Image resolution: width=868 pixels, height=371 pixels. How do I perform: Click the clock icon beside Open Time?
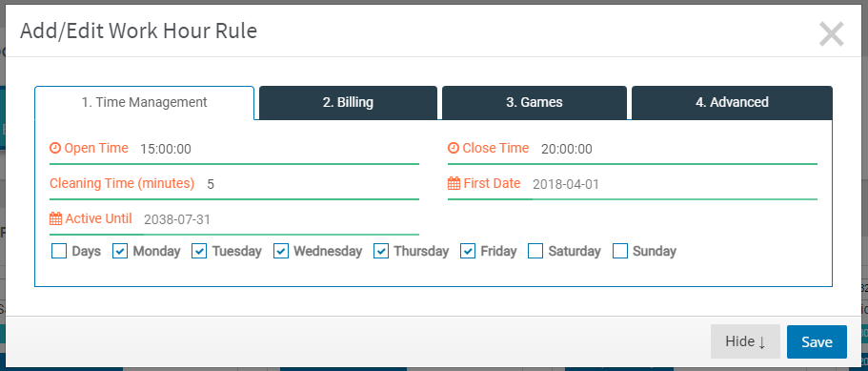(55, 148)
